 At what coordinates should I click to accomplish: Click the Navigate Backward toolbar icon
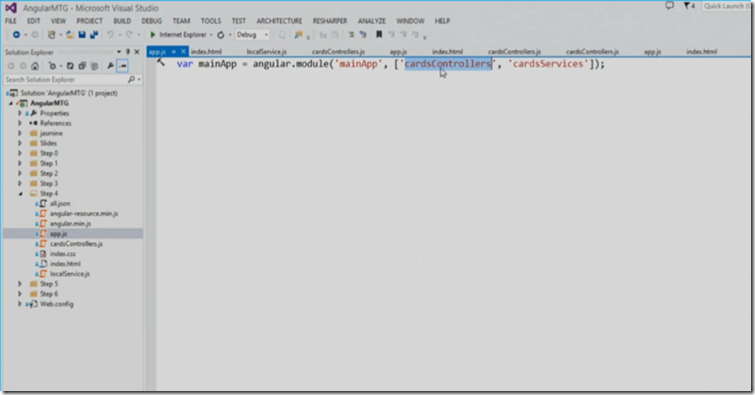coord(16,35)
